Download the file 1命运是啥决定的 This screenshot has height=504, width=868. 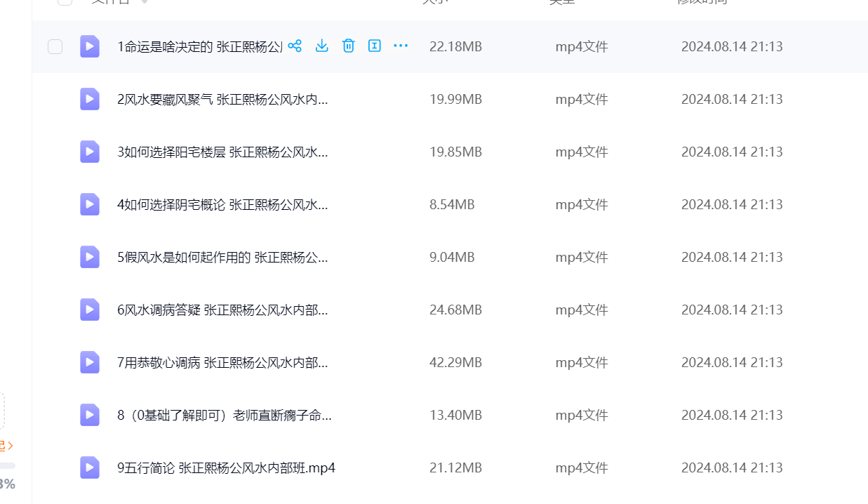[x=321, y=46]
